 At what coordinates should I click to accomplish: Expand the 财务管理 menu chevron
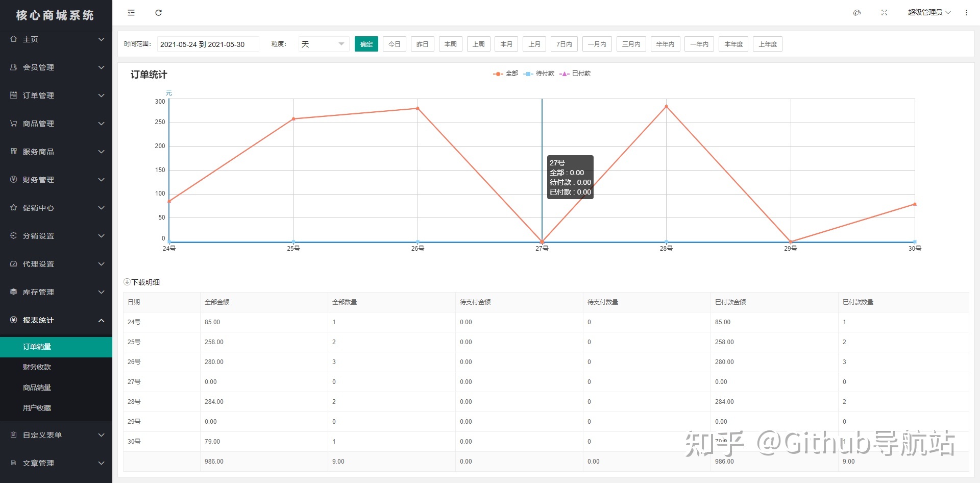(x=101, y=180)
